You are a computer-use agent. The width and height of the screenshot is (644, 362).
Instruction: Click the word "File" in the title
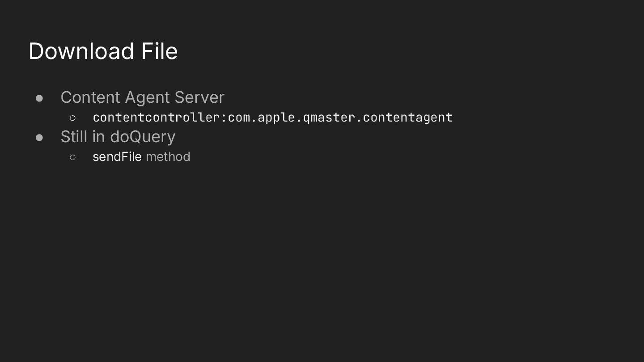pos(160,51)
